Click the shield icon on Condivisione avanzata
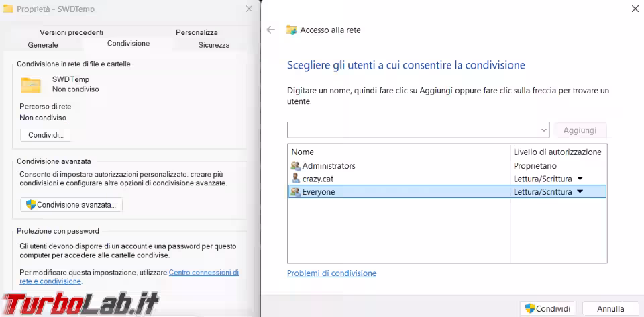The image size is (644, 317). tap(31, 204)
